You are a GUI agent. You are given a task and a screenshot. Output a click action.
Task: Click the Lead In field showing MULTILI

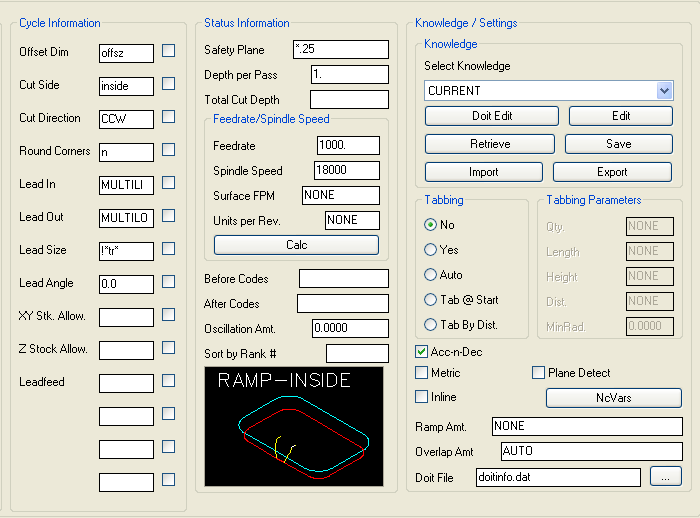point(126,185)
